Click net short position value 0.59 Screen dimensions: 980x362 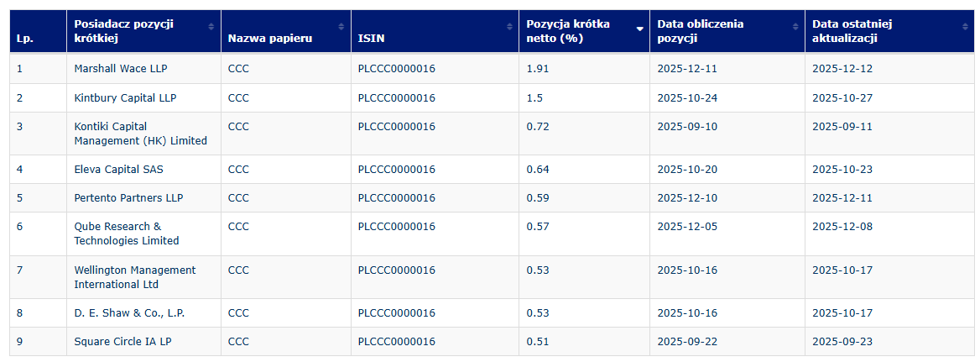point(538,197)
